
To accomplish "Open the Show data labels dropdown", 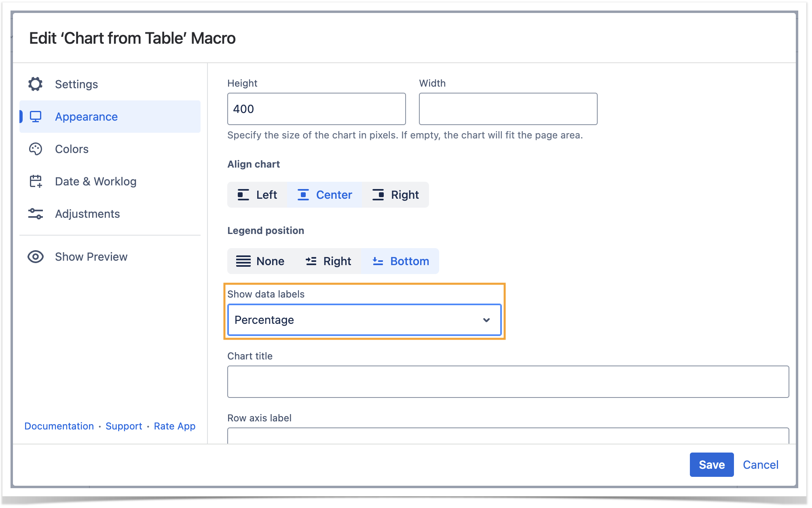I will (364, 320).
